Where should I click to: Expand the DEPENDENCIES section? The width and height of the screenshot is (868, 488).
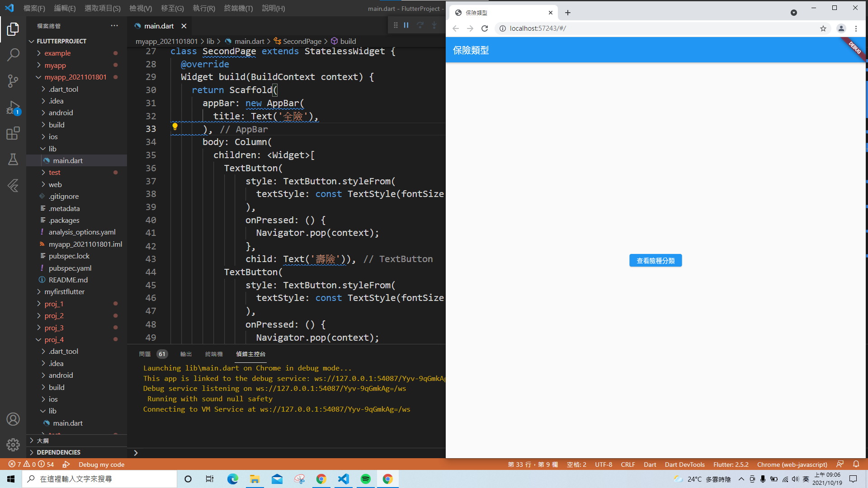(x=59, y=452)
